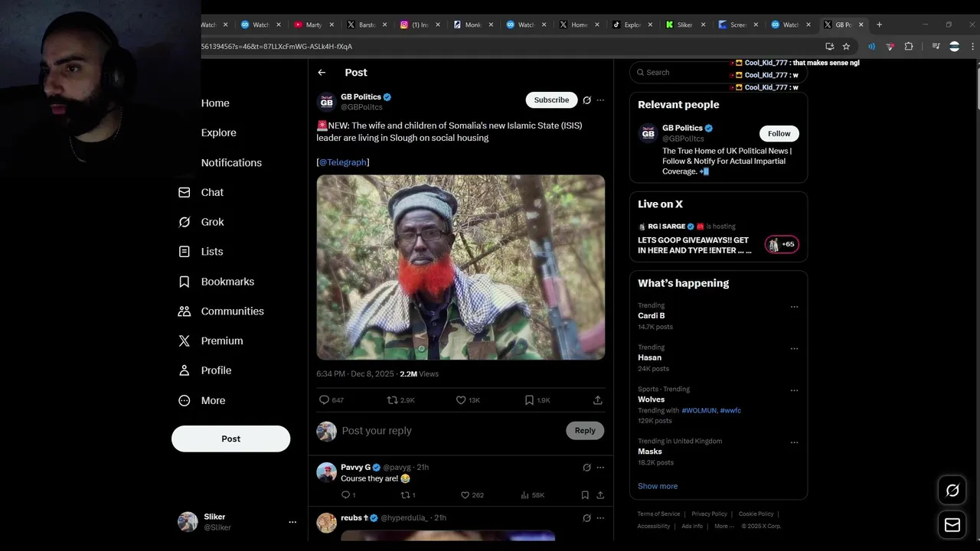Switch to the Marty YouTube tab
This screenshot has width=980, height=551.
[314, 24]
